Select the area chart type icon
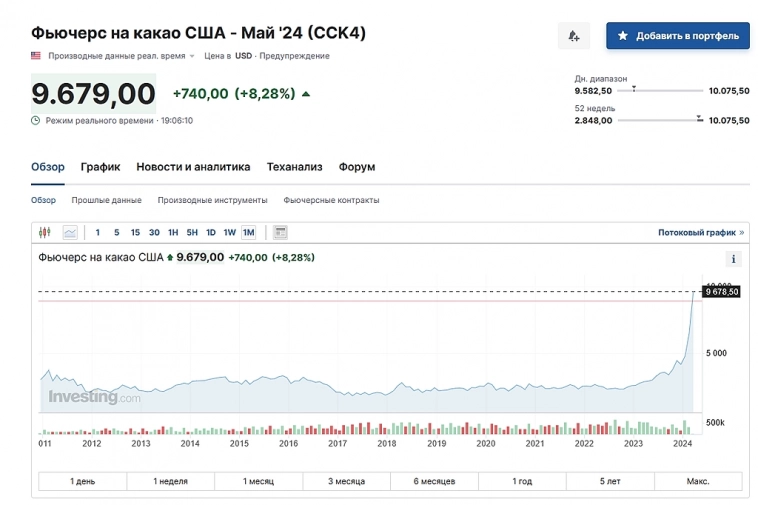This screenshot has height=505, width=758. click(x=70, y=232)
